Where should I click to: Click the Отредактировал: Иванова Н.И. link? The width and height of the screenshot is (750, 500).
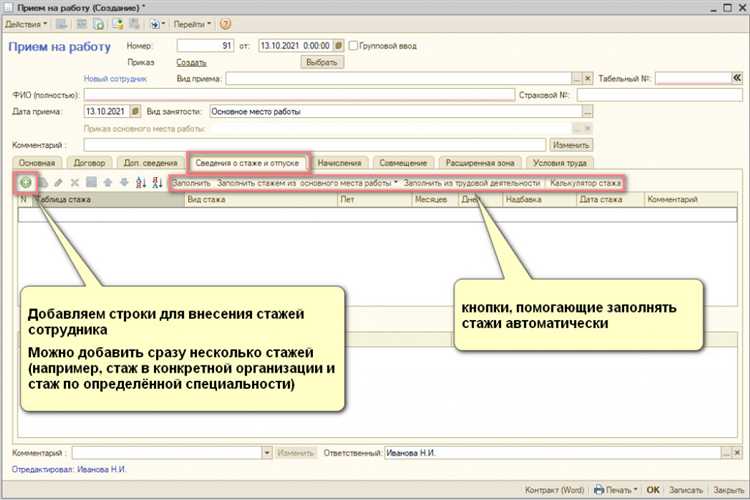coord(69,469)
